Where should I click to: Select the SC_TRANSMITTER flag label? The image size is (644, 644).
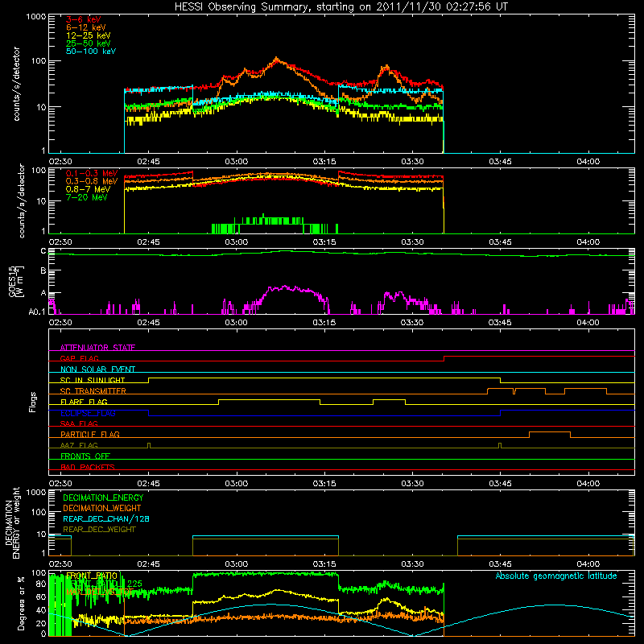click(x=93, y=391)
